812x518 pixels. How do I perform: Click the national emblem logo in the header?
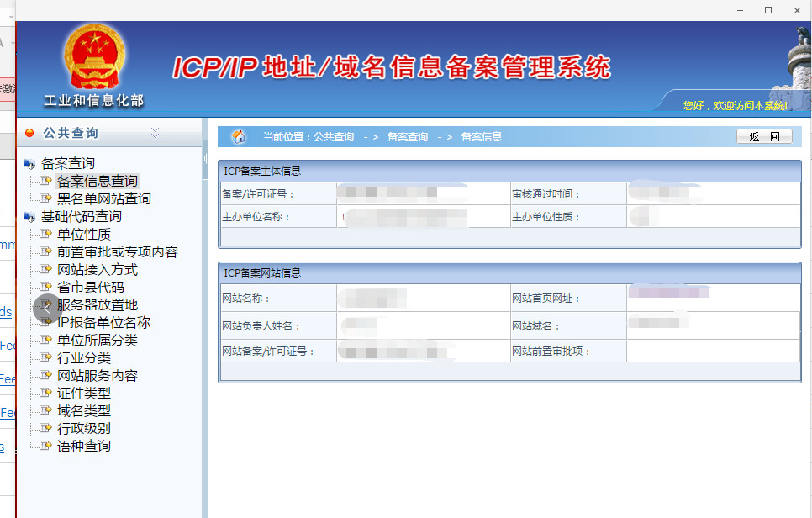coord(94,56)
